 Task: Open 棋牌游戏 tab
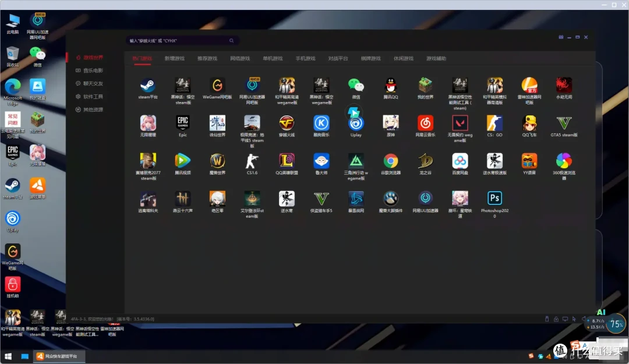click(x=370, y=59)
